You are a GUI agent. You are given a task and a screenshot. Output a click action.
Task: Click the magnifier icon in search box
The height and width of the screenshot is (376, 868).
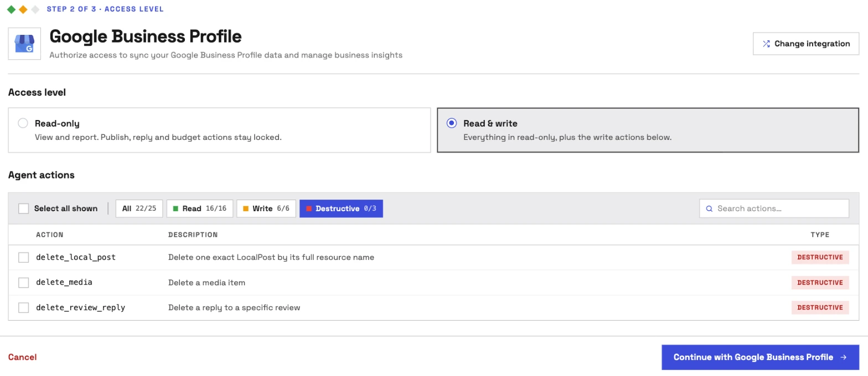[x=709, y=208]
